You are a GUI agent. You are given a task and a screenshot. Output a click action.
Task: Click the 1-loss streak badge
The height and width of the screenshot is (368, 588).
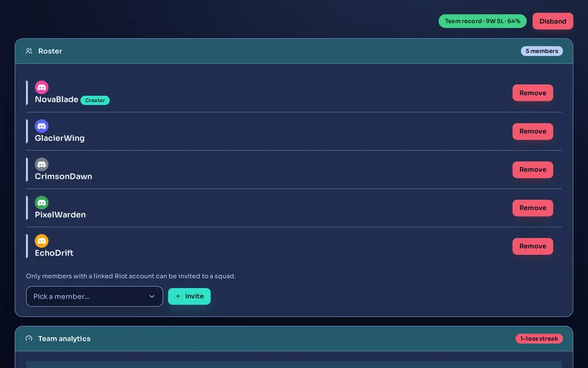tap(539, 339)
